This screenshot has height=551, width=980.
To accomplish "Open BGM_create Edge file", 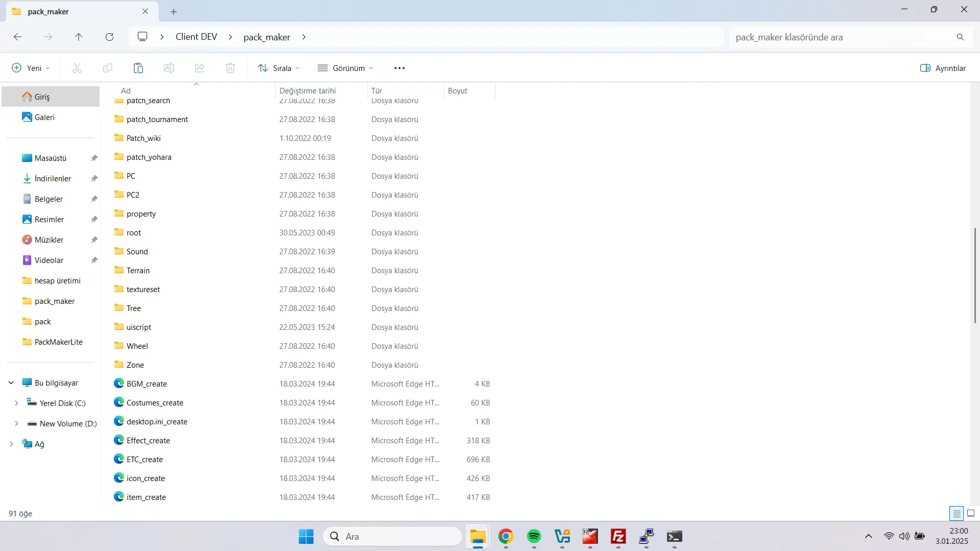I will click(x=147, y=384).
